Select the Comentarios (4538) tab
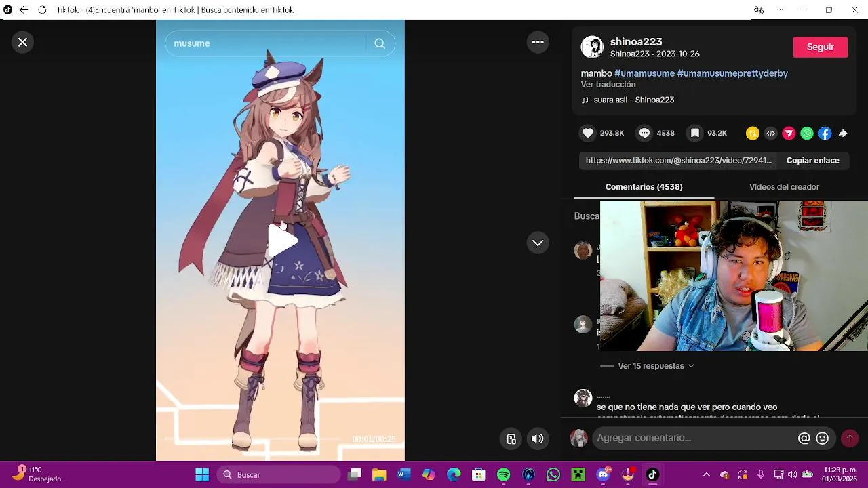Viewport: 868px width, 488px height. 644,187
